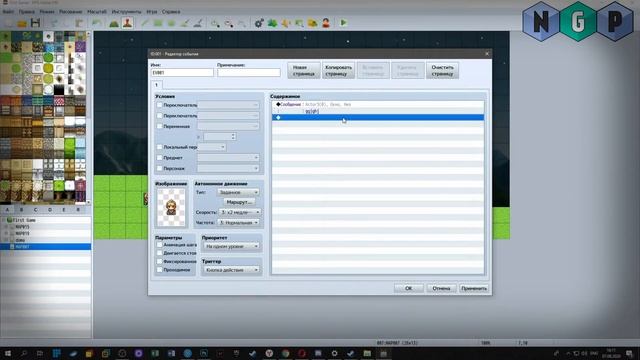Click the event character image thumbnail
640x360 pixels.
click(x=171, y=207)
